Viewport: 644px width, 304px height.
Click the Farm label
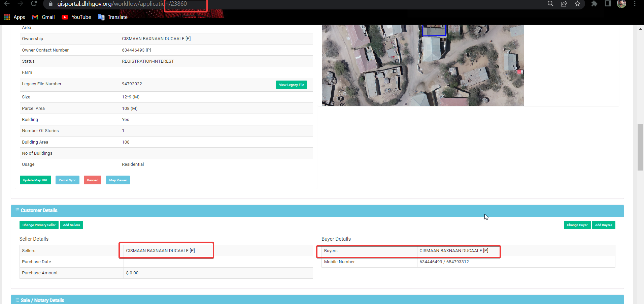click(27, 72)
